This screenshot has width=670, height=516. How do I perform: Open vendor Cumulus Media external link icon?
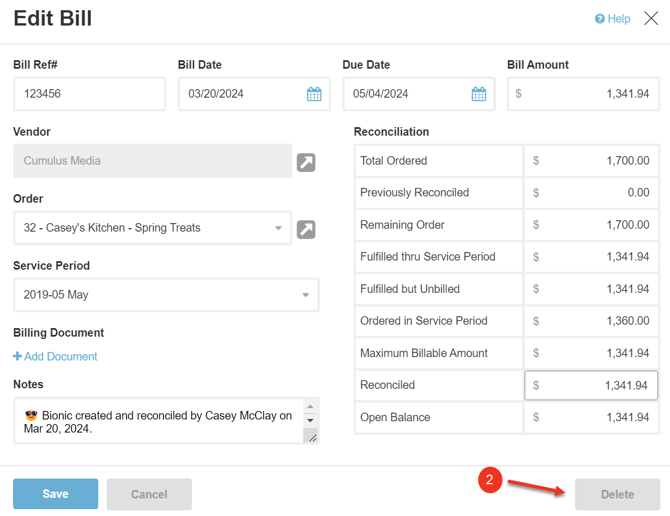click(306, 162)
